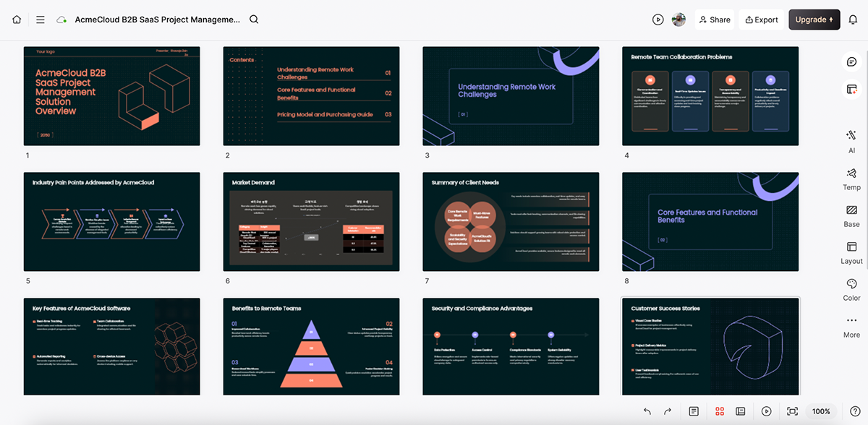This screenshot has height=425, width=868.
Task: Start presentation with the play icon near Share
Action: click(x=658, y=20)
